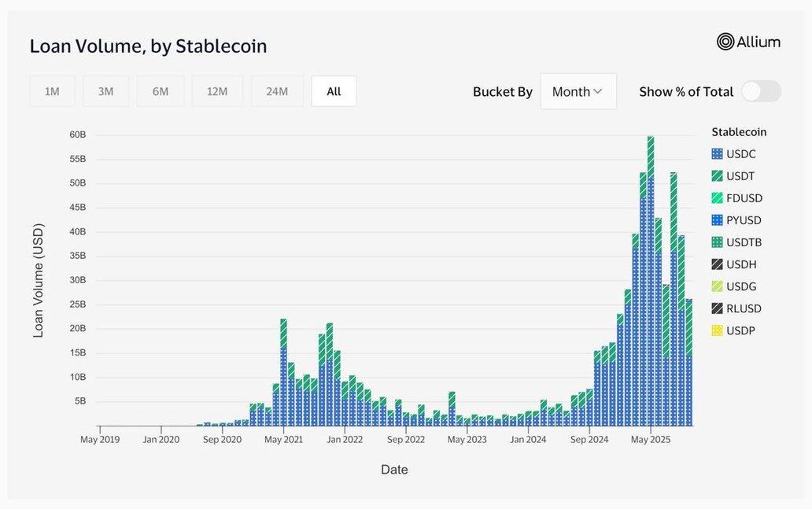Viewport: 812px width, 509px height.
Task: Expand the chevron next to Month
Action: pyautogui.click(x=598, y=91)
